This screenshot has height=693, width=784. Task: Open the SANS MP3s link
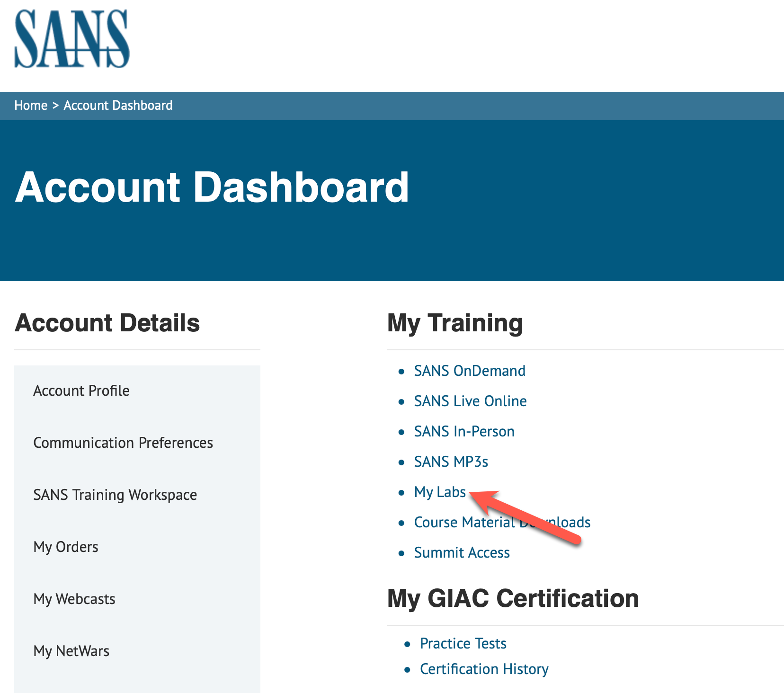tap(451, 462)
